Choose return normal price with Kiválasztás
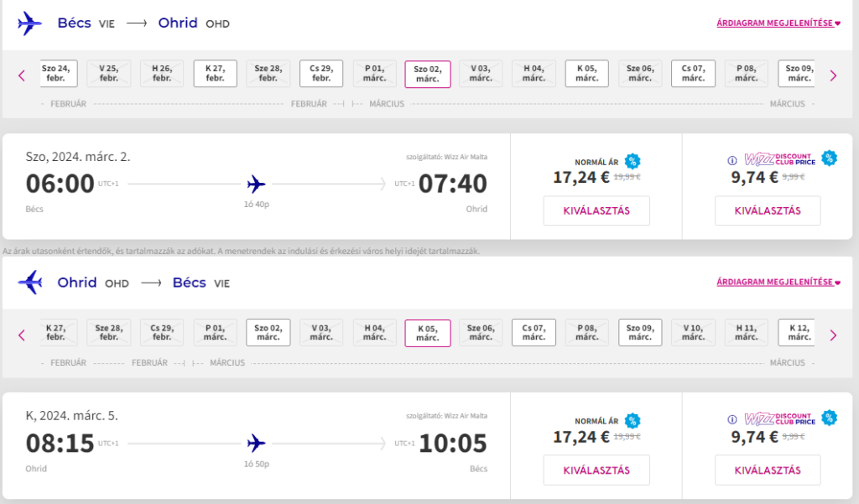The height and width of the screenshot is (504, 859). pos(596,470)
